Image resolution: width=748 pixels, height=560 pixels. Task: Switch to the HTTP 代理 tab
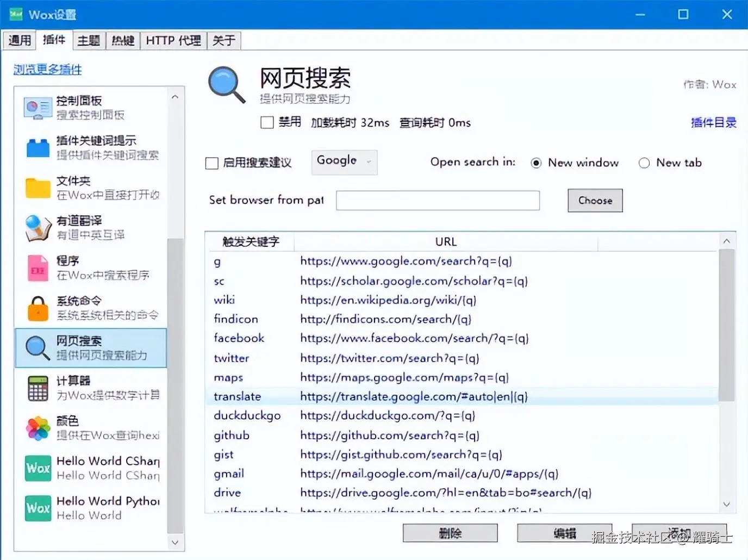coord(173,40)
